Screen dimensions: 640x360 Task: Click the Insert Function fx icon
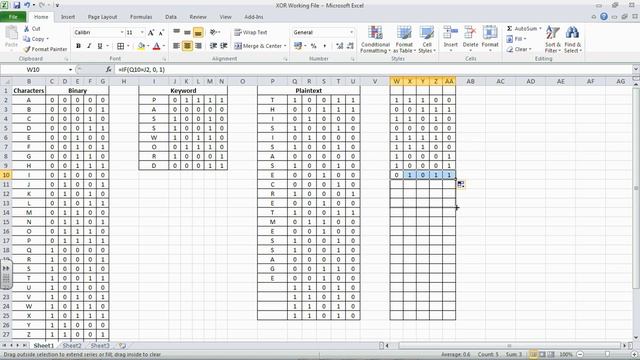108,70
